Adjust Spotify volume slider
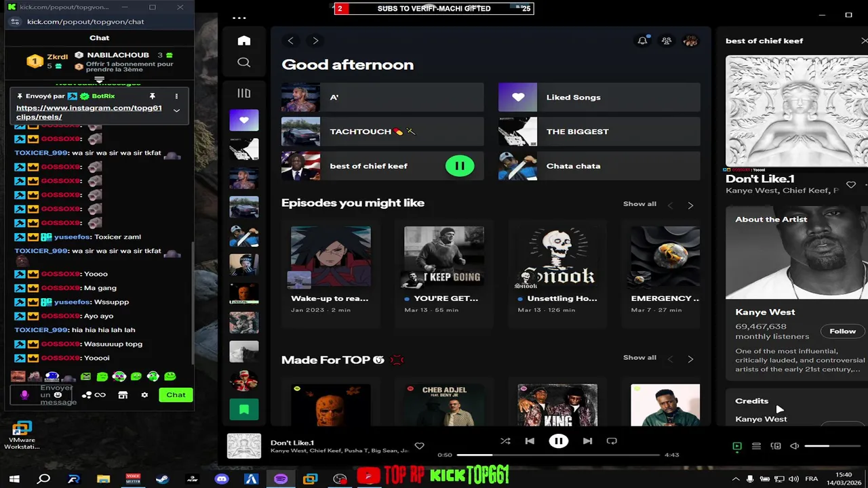This screenshot has height=488, width=868. [831, 446]
